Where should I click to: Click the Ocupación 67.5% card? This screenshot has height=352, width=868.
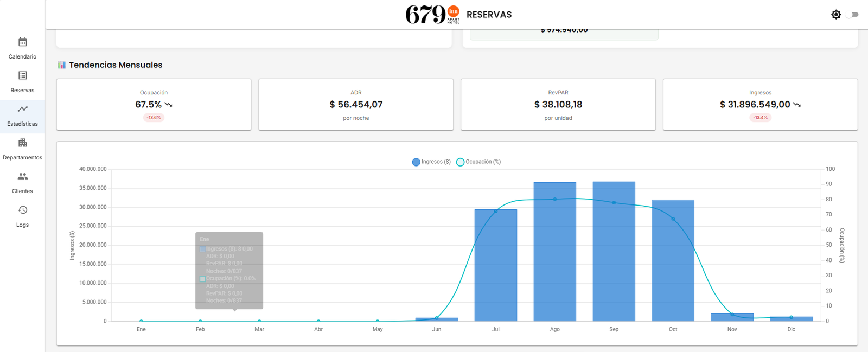(x=154, y=105)
